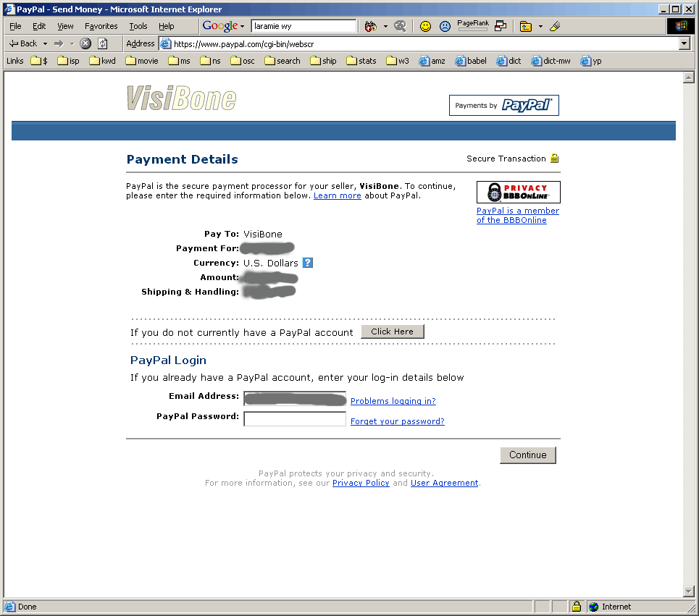This screenshot has width=699, height=616.
Task: Open the Tools menu
Action: 138,26
